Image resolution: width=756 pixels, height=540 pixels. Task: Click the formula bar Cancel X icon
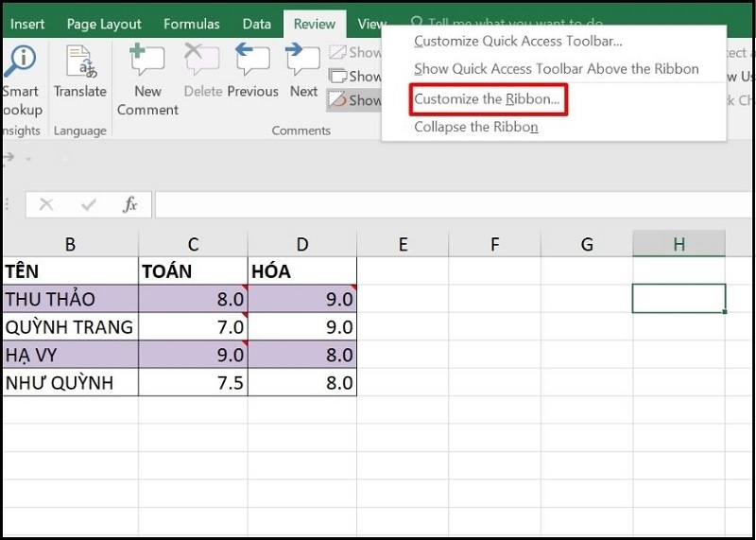pos(46,204)
